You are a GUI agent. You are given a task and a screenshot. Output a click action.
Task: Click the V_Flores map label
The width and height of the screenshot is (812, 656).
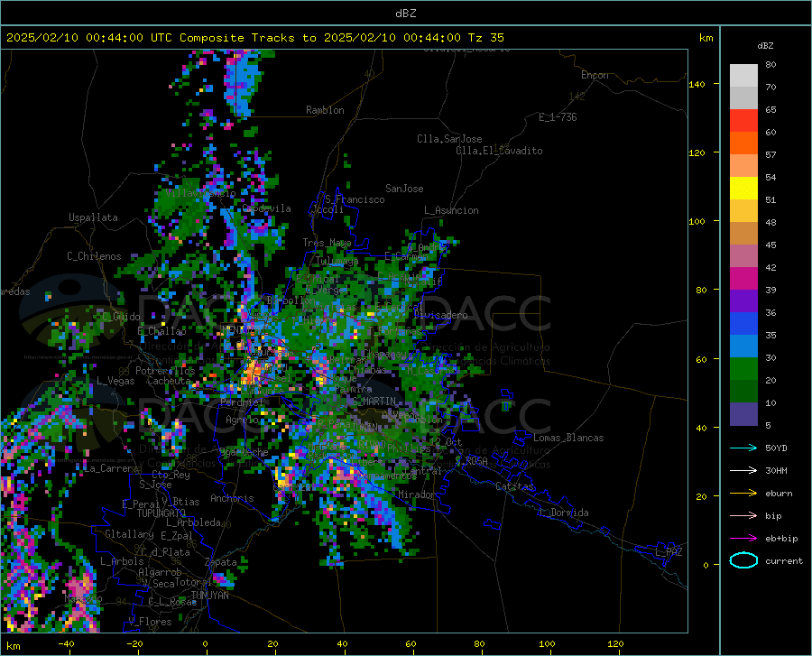[150, 622]
